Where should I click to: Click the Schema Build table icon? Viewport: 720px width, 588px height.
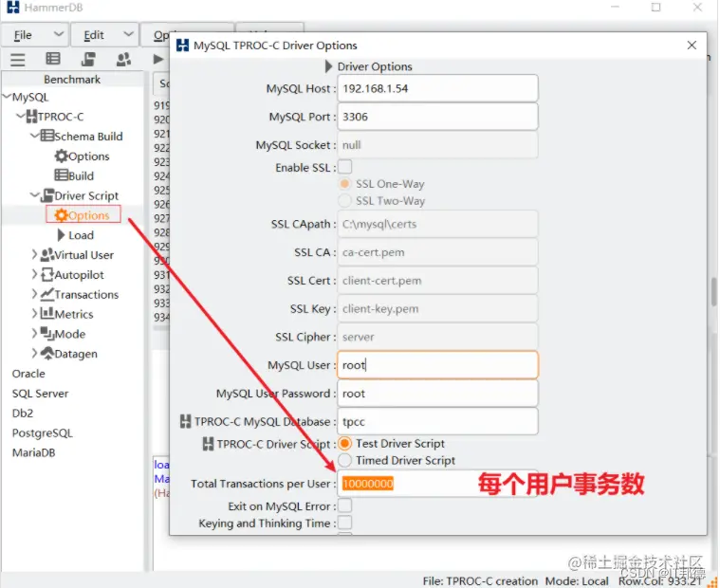pos(46,136)
